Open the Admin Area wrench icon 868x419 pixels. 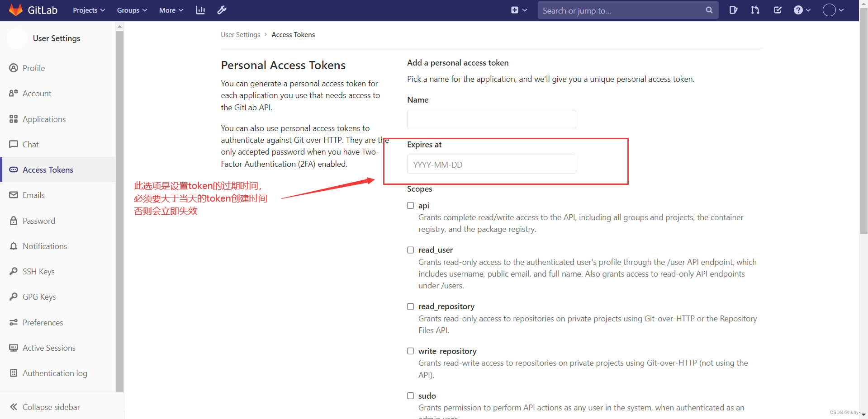click(222, 10)
